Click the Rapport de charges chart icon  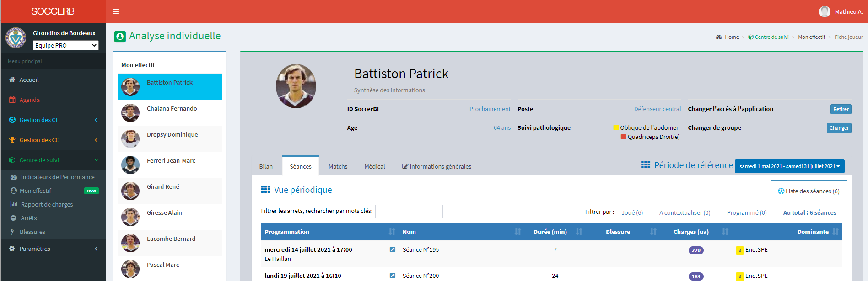click(x=14, y=204)
